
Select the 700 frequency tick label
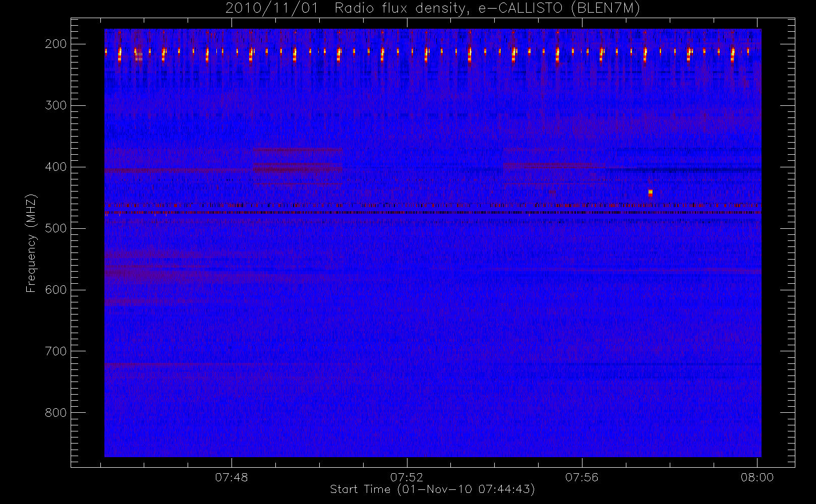coord(55,351)
